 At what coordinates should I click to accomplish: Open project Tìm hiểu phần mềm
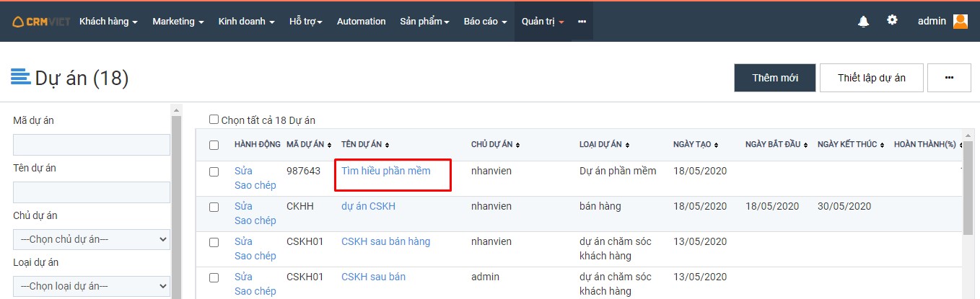386,171
